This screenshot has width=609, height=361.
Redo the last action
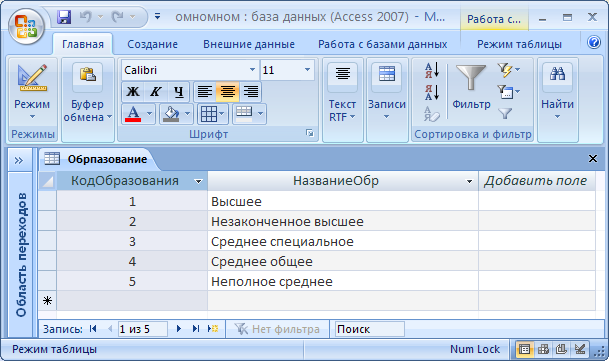click(117, 17)
